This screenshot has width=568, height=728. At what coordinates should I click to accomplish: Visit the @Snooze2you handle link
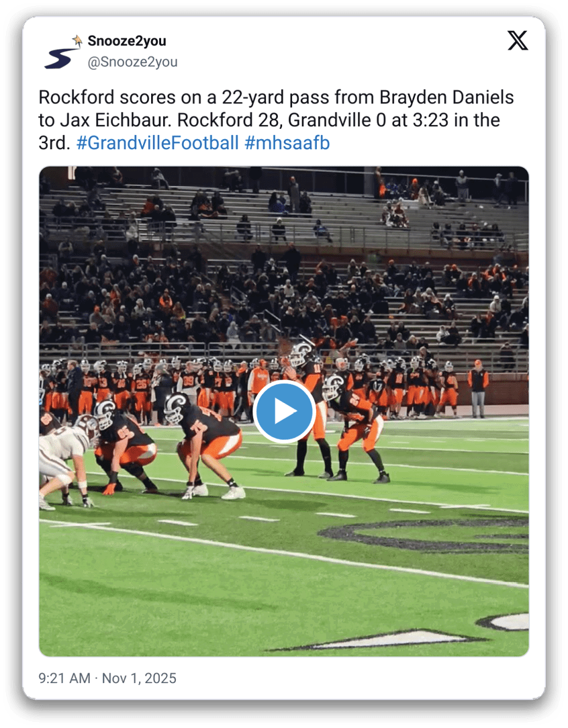[133, 62]
